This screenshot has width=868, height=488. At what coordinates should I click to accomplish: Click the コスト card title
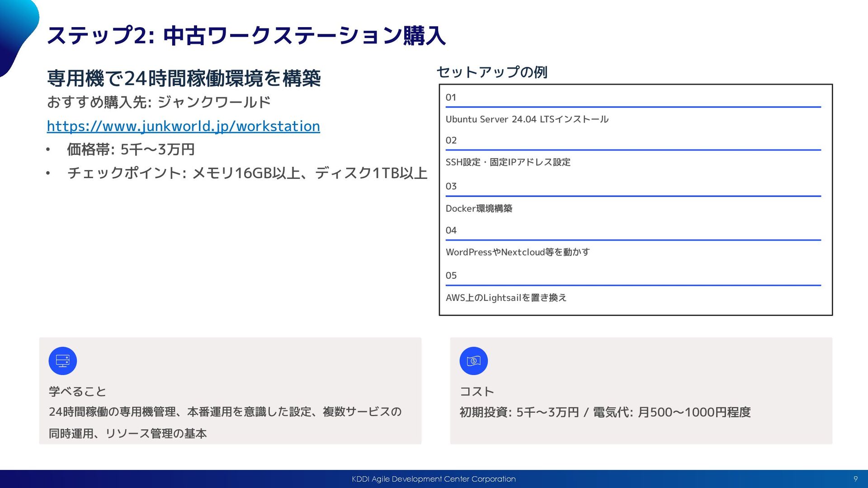click(476, 391)
